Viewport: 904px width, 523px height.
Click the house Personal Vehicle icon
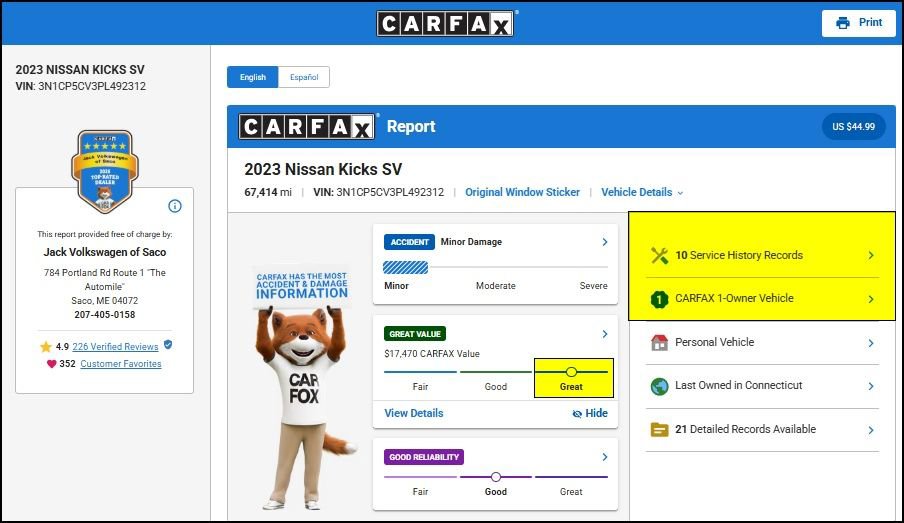[x=659, y=343]
